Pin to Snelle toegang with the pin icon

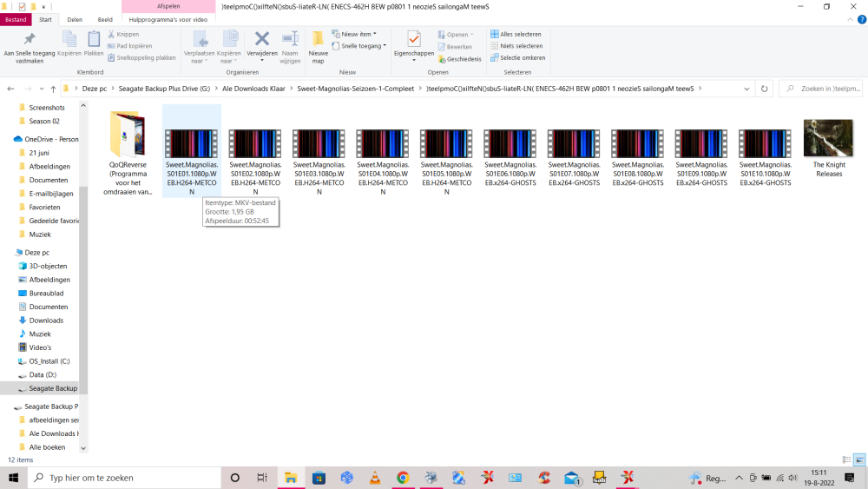click(29, 40)
